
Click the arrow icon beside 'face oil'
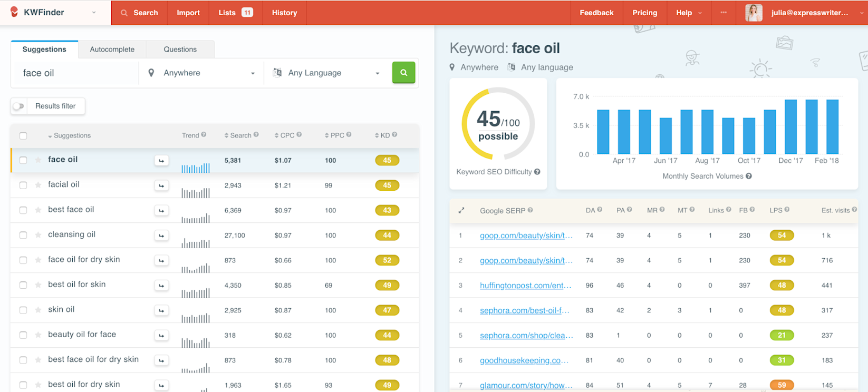(161, 161)
